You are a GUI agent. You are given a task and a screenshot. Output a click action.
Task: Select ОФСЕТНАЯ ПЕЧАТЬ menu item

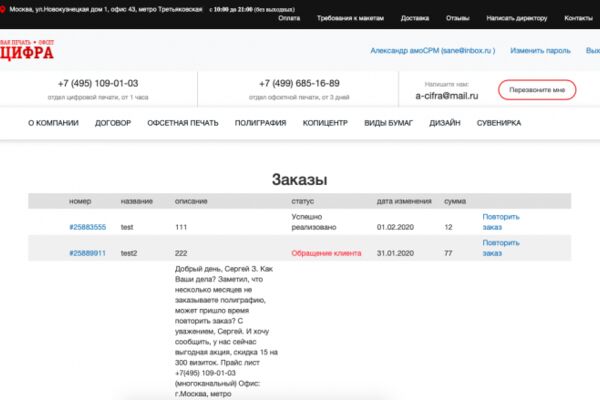pos(183,123)
